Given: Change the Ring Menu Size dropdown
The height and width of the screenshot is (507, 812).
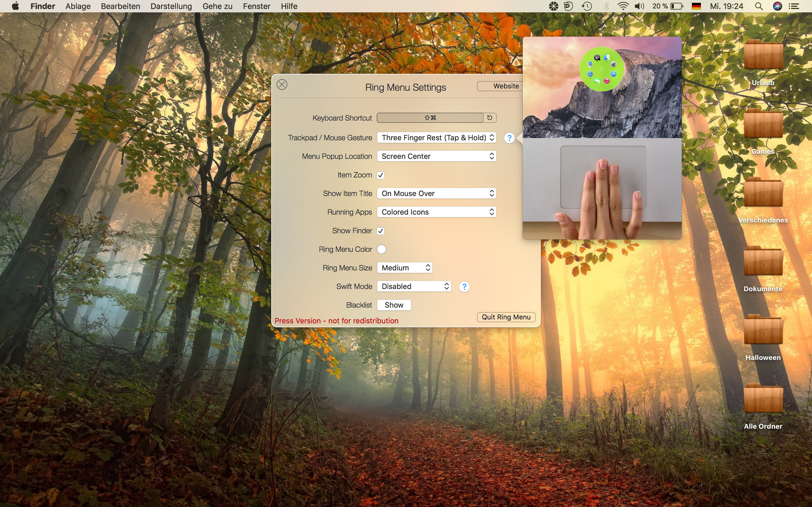Looking at the screenshot, I should (405, 268).
